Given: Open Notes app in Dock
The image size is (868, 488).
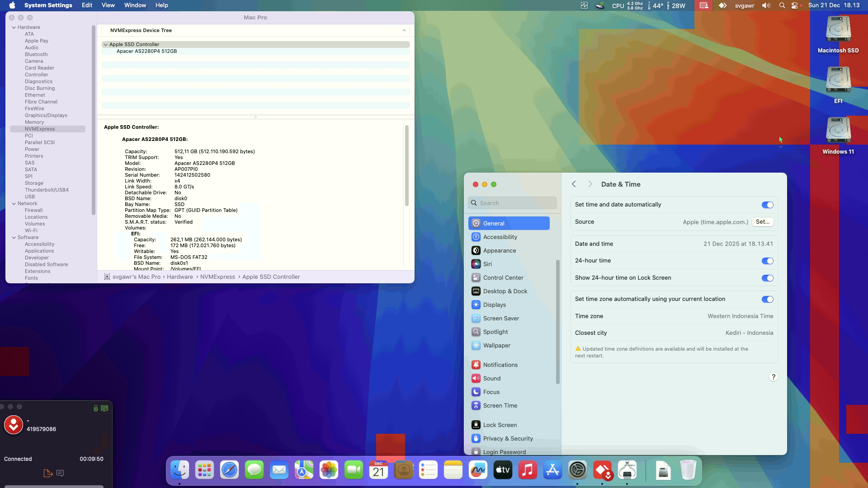Looking at the screenshot, I should coord(453,470).
